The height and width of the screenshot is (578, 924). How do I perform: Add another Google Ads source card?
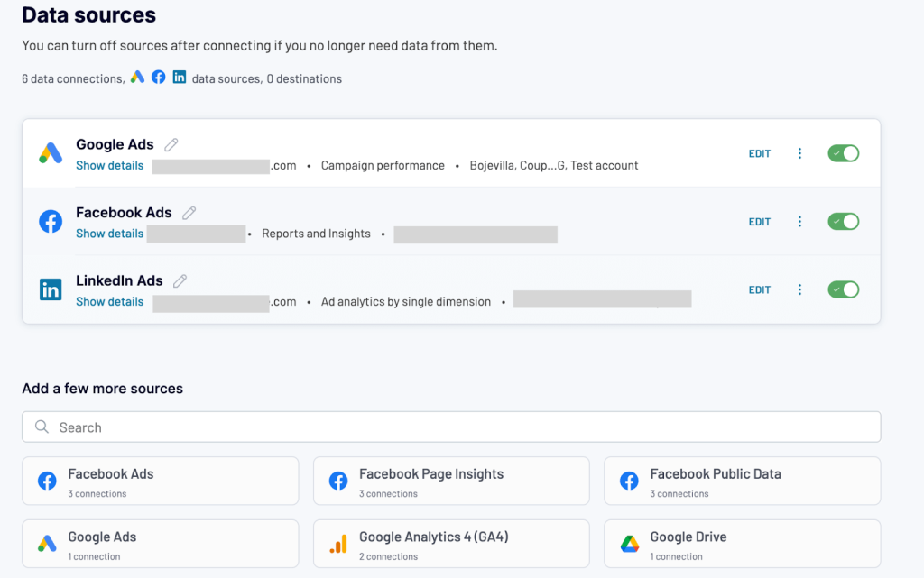coord(161,543)
